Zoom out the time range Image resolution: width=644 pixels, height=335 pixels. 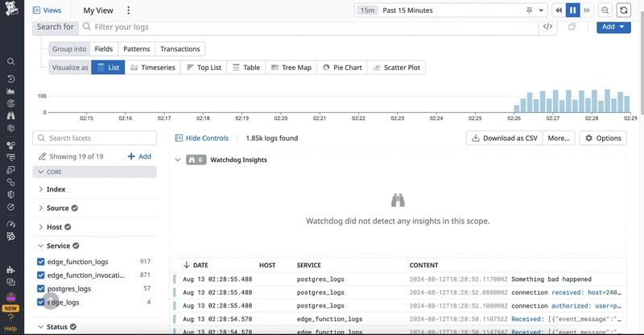pos(605,10)
